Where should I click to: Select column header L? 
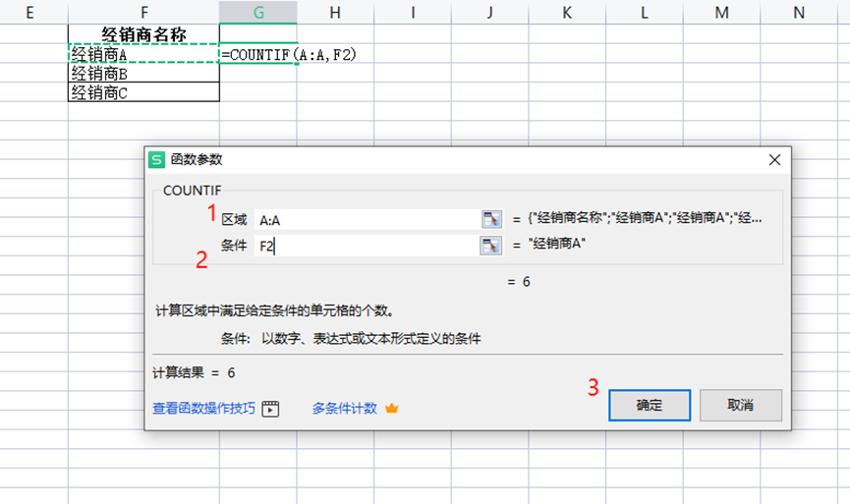[645, 12]
